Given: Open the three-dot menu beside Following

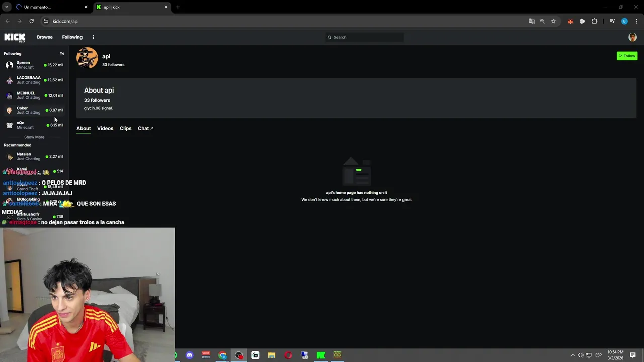Looking at the screenshot, I should click(x=93, y=37).
